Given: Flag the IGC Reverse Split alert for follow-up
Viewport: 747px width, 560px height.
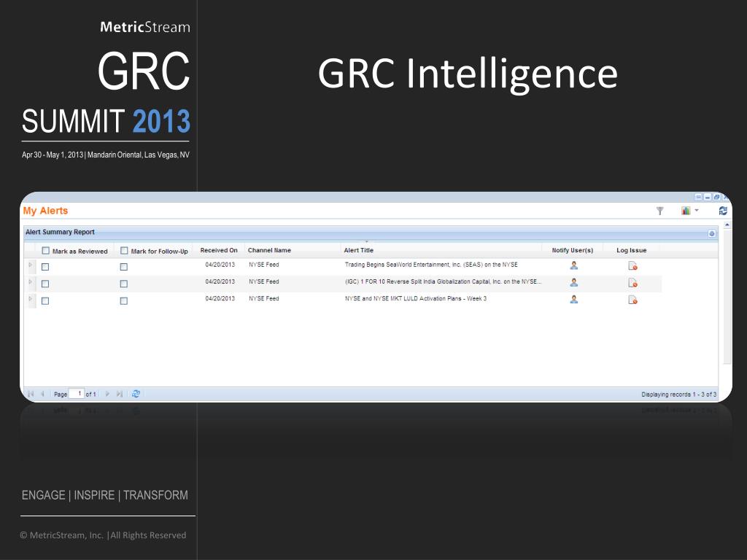Looking at the screenshot, I should (124, 284).
